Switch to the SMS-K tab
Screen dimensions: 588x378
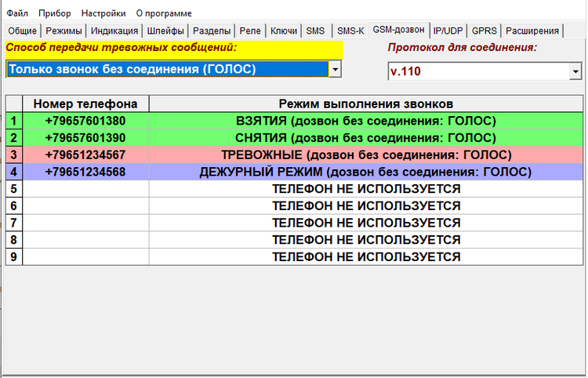tap(350, 31)
